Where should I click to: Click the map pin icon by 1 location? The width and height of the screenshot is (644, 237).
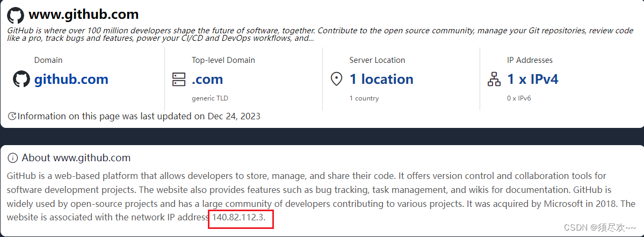(336, 80)
